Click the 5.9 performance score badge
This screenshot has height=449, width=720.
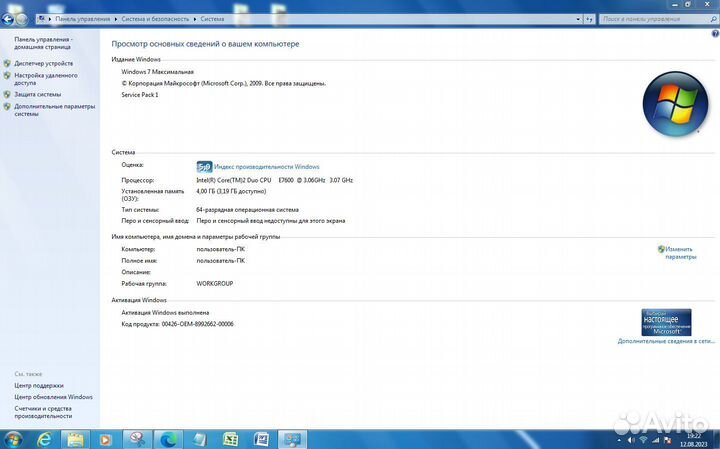204,167
